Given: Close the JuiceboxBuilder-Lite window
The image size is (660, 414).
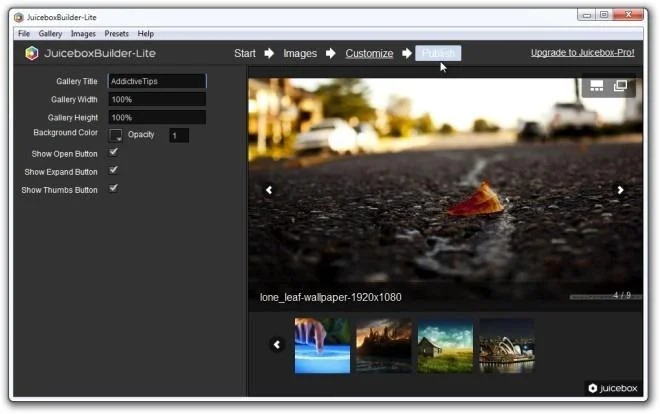Looking at the screenshot, I should 628,15.
